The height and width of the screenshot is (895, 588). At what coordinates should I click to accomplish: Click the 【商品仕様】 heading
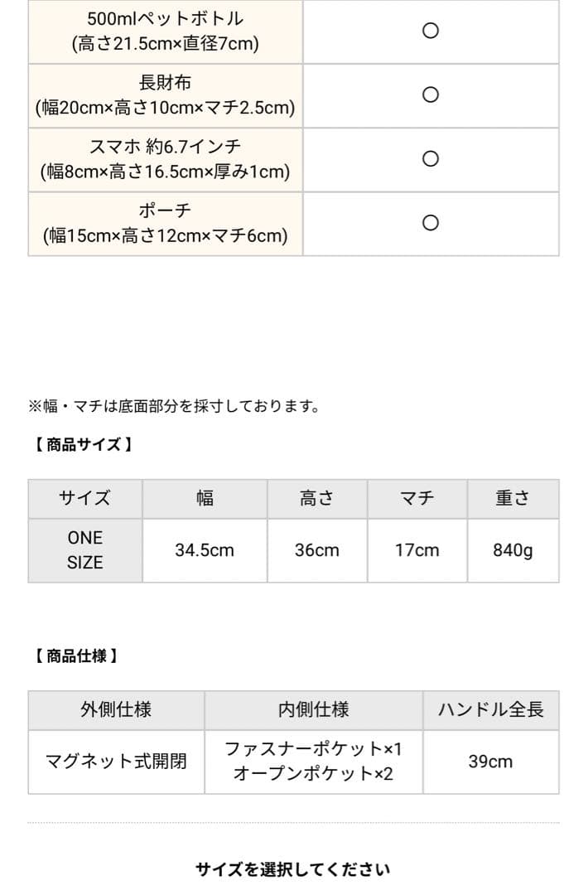pos(75,656)
